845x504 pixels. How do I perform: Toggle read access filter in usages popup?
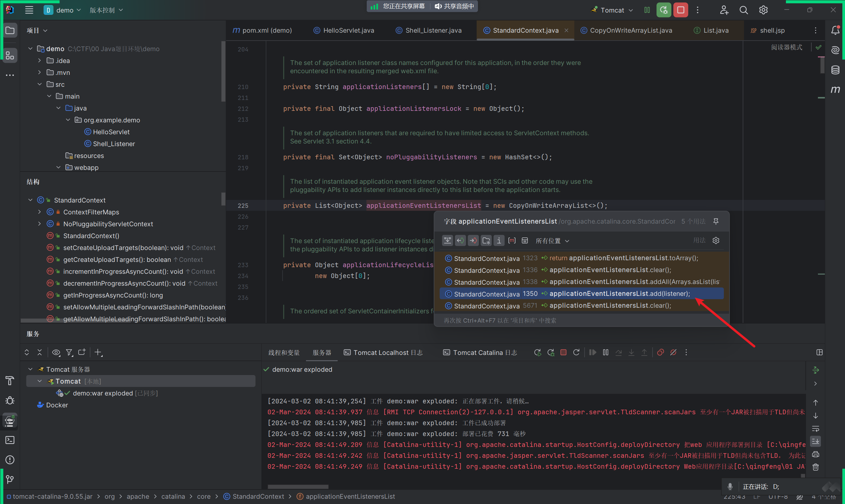tap(460, 240)
